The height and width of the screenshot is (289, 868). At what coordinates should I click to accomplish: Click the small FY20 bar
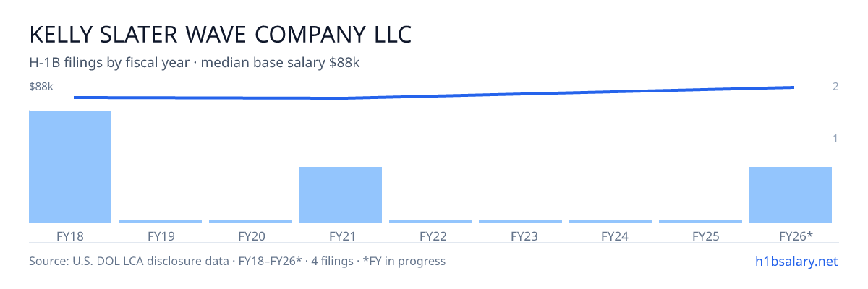click(x=250, y=222)
